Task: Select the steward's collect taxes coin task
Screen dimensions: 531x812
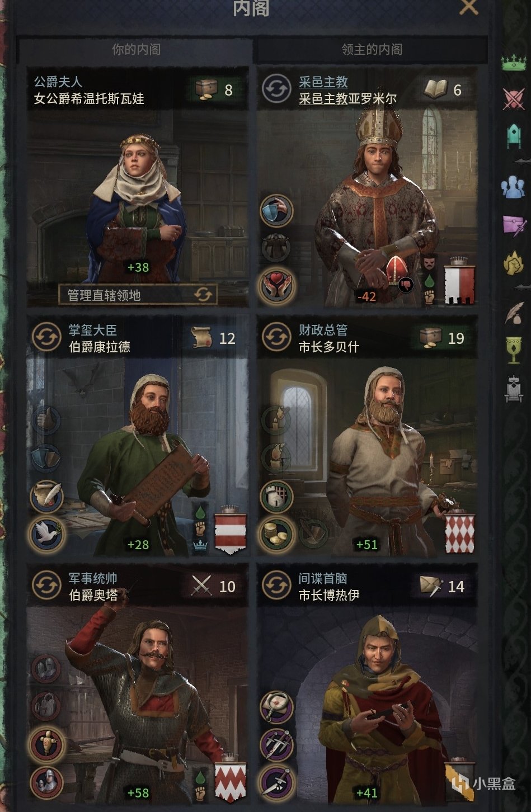Action: click(x=276, y=534)
